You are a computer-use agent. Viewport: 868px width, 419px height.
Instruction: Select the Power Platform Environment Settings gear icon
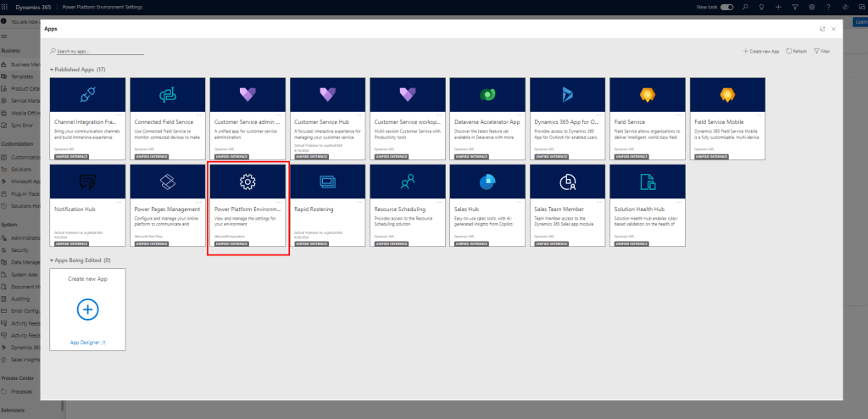248,182
